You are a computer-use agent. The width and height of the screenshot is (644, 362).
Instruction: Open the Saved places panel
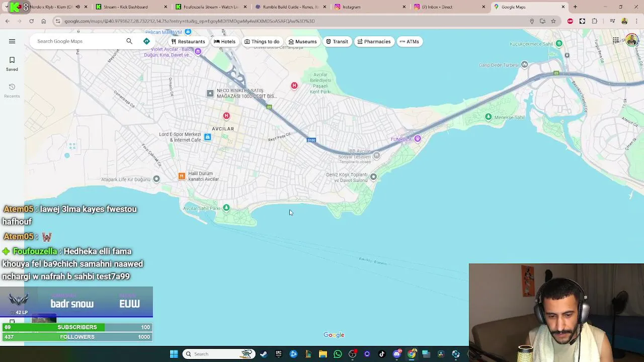(12, 64)
